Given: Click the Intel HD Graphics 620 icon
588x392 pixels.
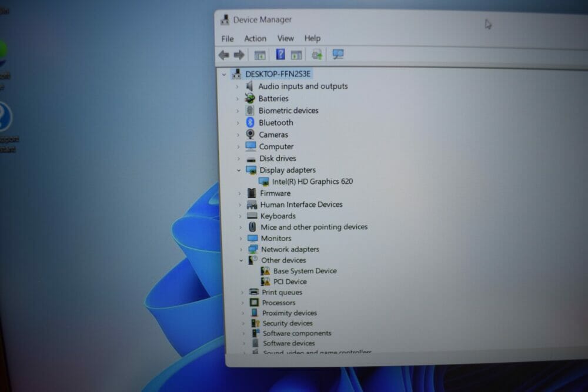Looking at the screenshot, I should coord(264,182).
